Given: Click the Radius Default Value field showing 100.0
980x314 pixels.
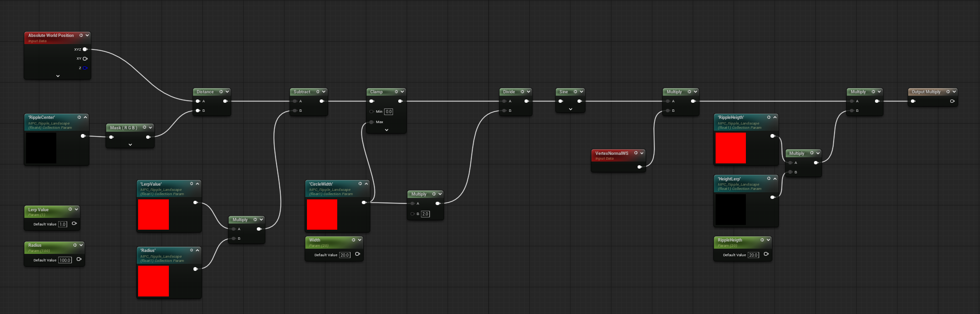Looking at the screenshot, I should (65, 260).
